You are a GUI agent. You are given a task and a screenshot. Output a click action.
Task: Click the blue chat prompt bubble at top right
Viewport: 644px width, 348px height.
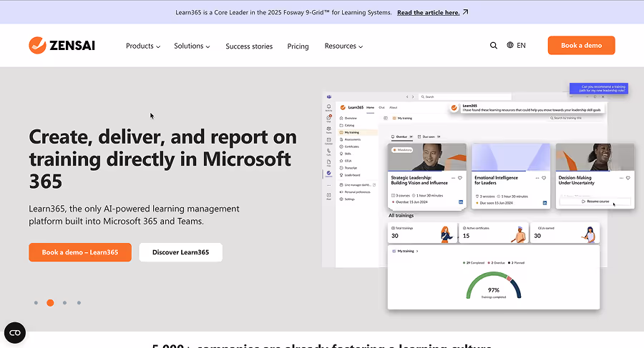[598, 88]
